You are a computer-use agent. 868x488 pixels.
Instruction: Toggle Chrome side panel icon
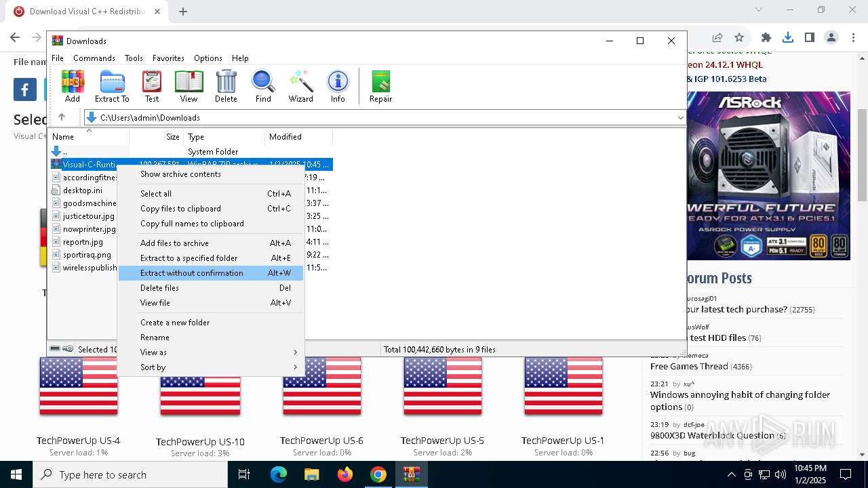pyautogui.click(x=809, y=37)
